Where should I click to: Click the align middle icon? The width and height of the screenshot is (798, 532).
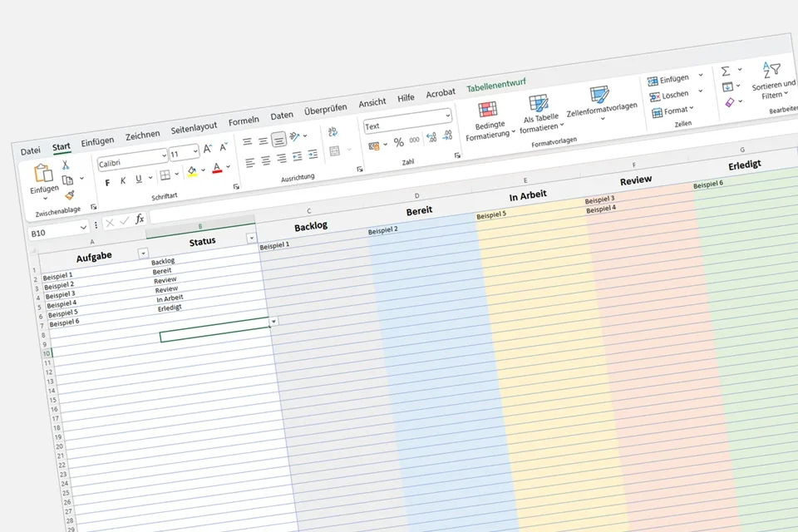264,140
